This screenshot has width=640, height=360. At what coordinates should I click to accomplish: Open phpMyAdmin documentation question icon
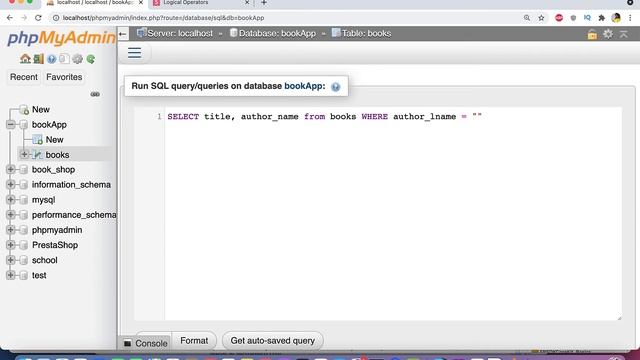pyautogui.click(x=51, y=59)
